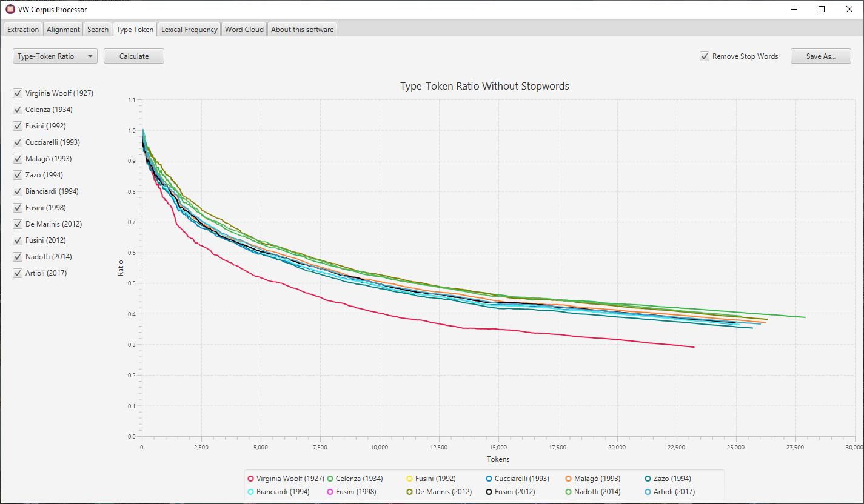Open About this software tab
Screen dimensions: 864x504
tap(302, 30)
